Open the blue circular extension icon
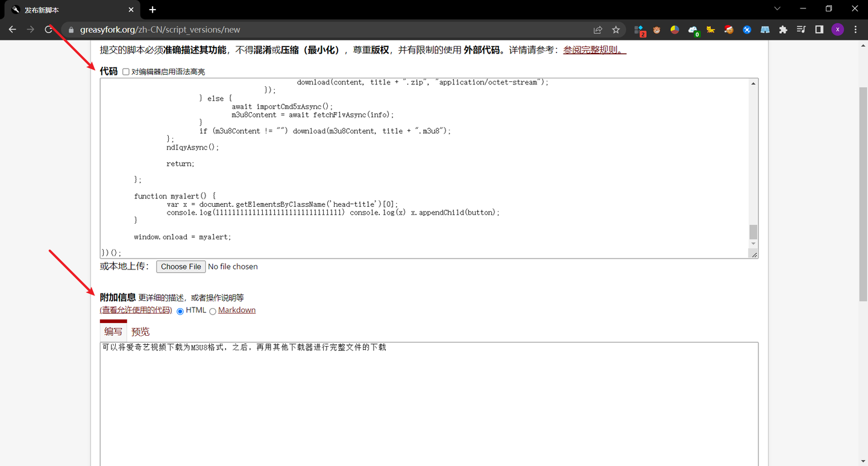This screenshot has height=466, width=868. point(747,30)
